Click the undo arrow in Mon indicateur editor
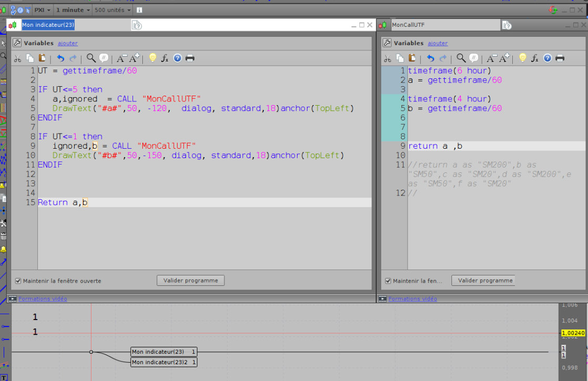Image resolution: width=588 pixels, height=381 pixels. 60,58
